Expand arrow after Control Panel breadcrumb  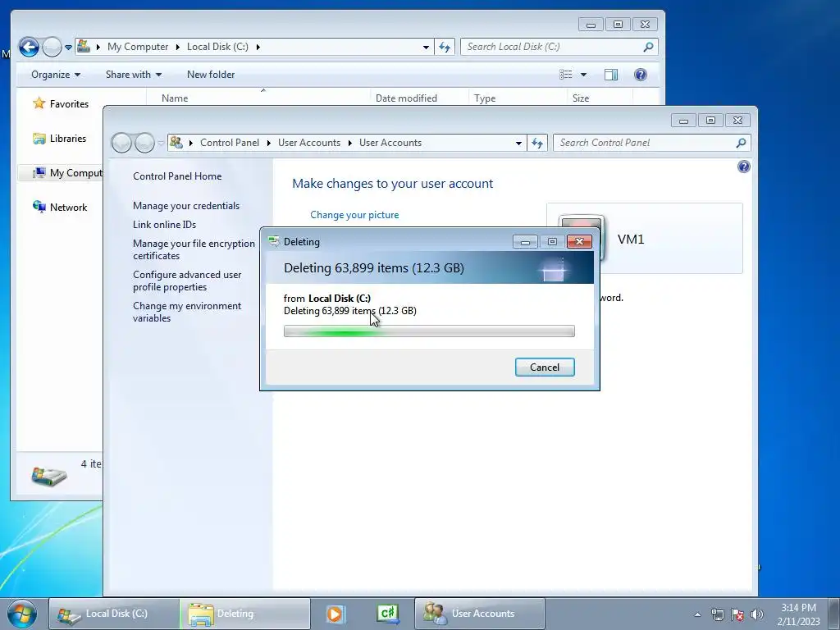click(268, 143)
